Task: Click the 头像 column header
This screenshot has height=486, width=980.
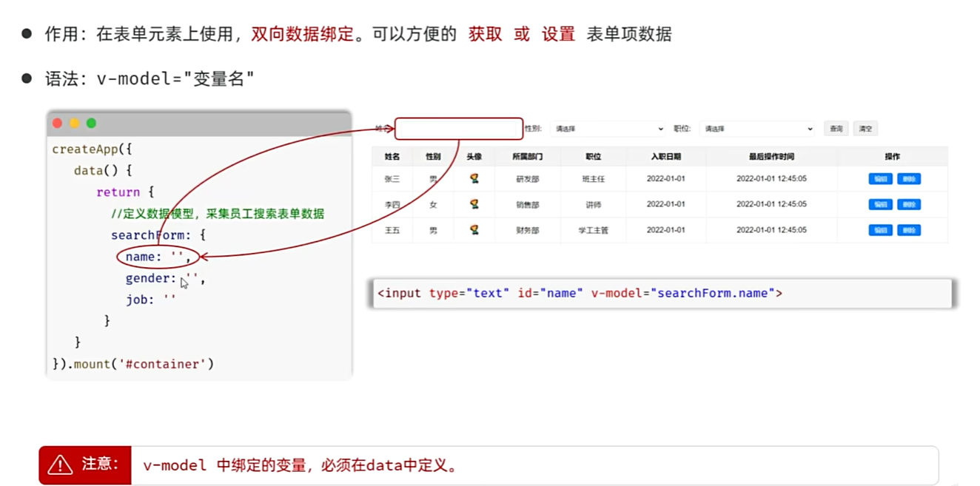Action: tap(474, 157)
